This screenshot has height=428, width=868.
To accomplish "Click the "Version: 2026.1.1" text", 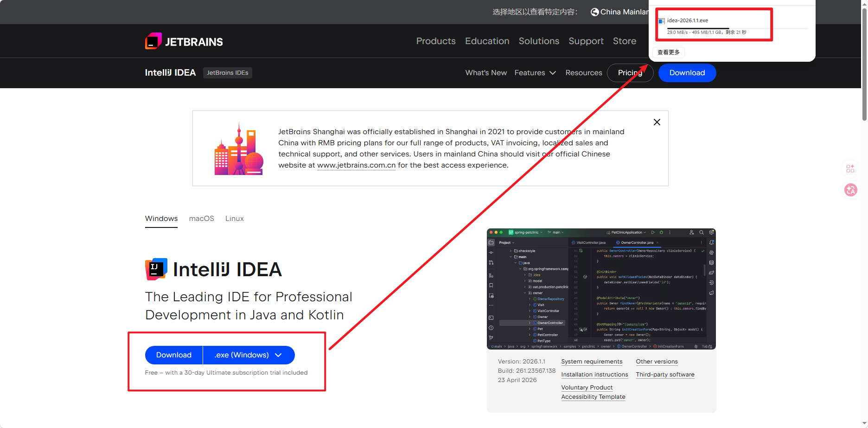I will point(522,362).
